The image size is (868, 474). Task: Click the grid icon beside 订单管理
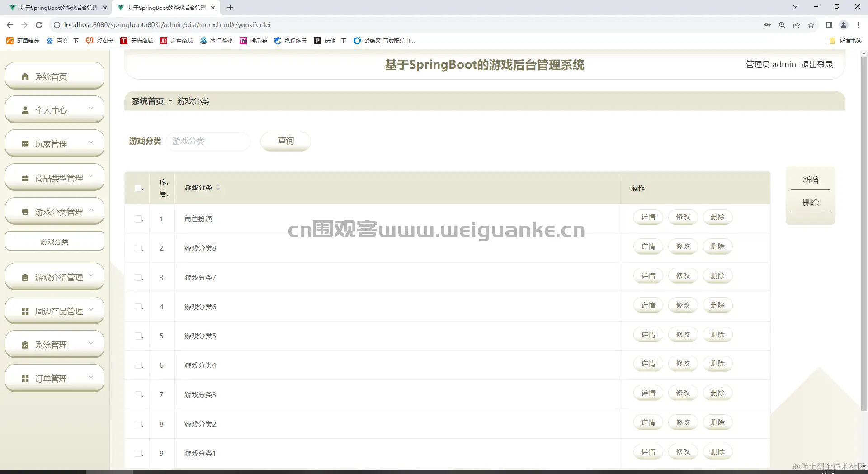(x=25, y=379)
